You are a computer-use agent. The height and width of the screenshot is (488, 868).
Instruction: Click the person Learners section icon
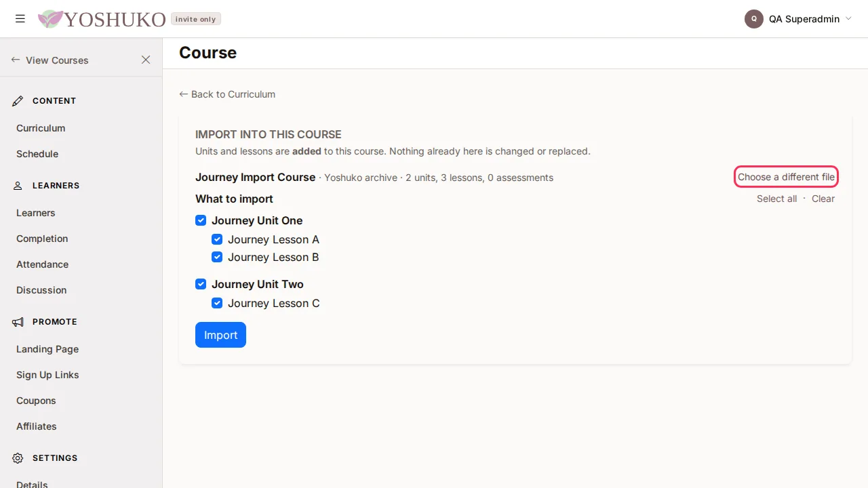coord(18,186)
